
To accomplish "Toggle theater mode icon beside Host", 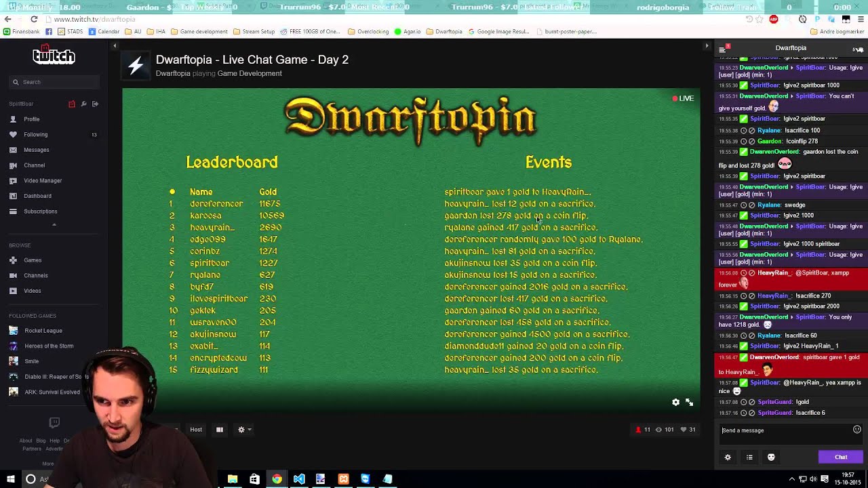I will tap(220, 430).
